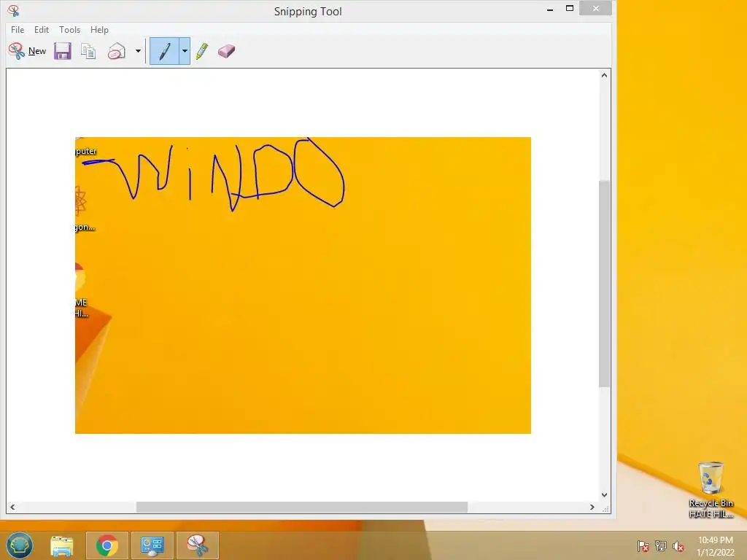
Task: Open the Tools menu
Action: click(x=69, y=29)
